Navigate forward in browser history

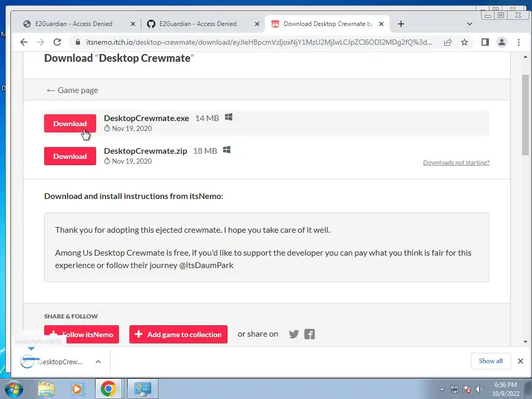[41, 42]
